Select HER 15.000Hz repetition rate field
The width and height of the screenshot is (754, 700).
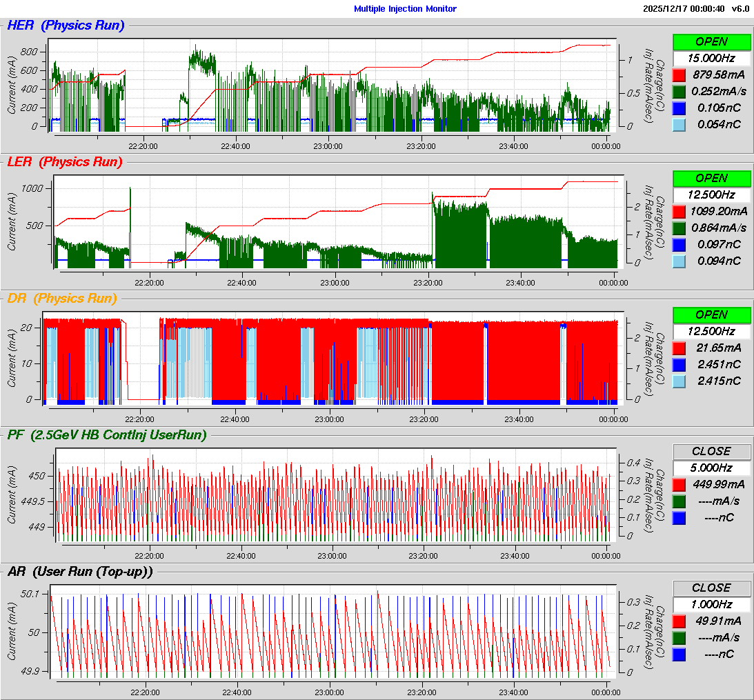coord(711,58)
